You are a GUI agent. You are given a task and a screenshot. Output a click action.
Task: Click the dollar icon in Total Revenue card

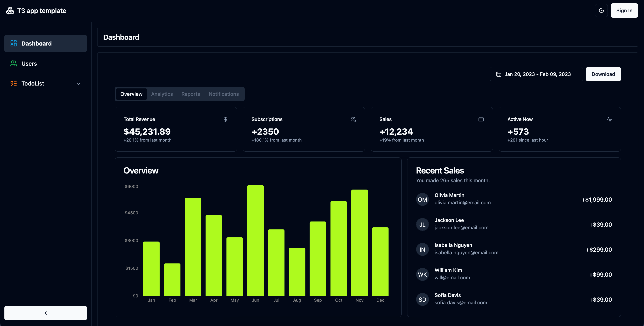click(225, 119)
